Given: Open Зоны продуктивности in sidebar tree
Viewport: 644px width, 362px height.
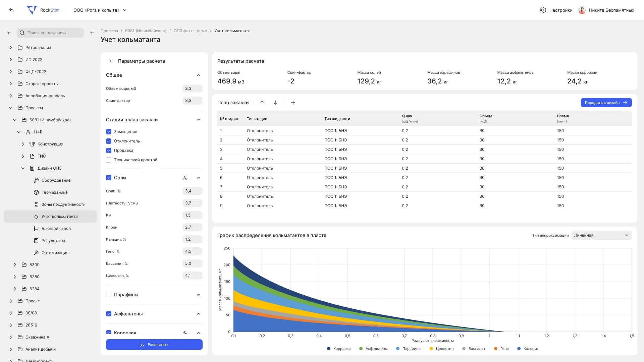Looking at the screenshot, I should click(63, 204).
